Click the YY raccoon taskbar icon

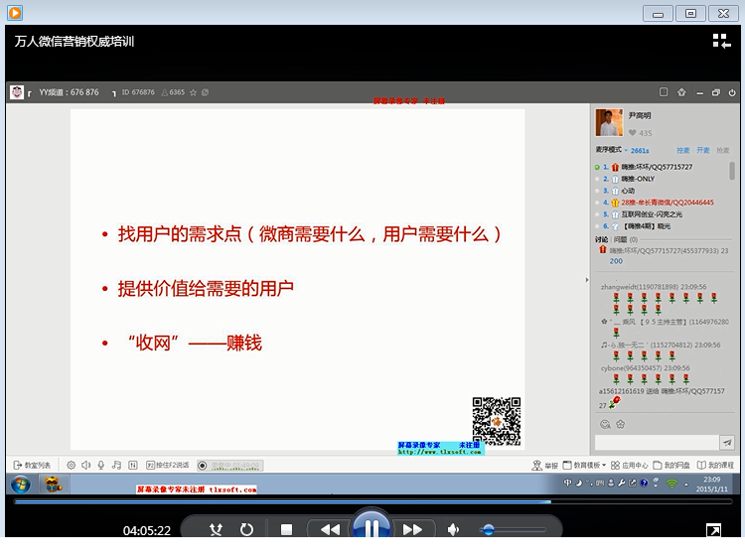point(54,485)
